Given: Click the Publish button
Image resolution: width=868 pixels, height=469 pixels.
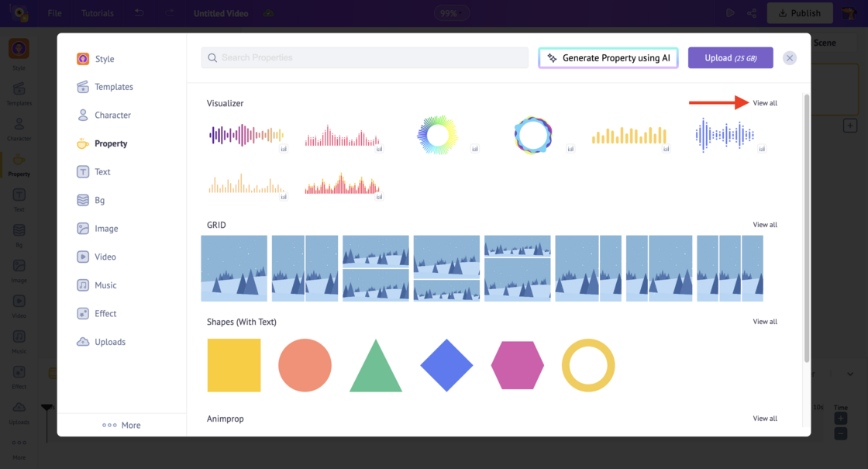Looking at the screenshot, I should 799,12.
